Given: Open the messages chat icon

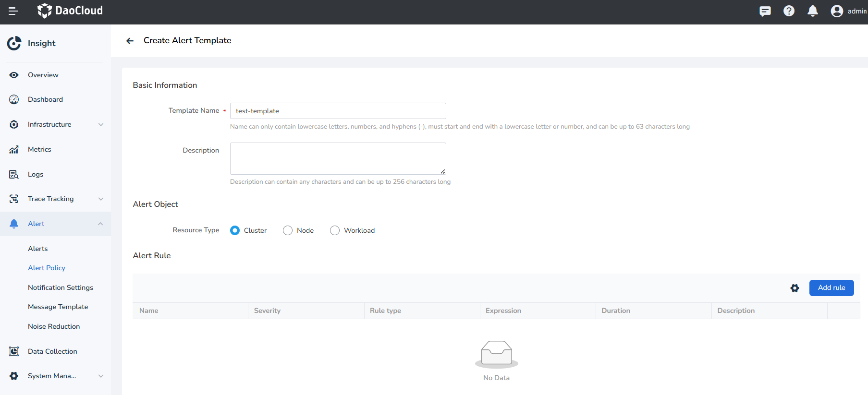Looking at the screenshot, I should (x=765, y=11).
